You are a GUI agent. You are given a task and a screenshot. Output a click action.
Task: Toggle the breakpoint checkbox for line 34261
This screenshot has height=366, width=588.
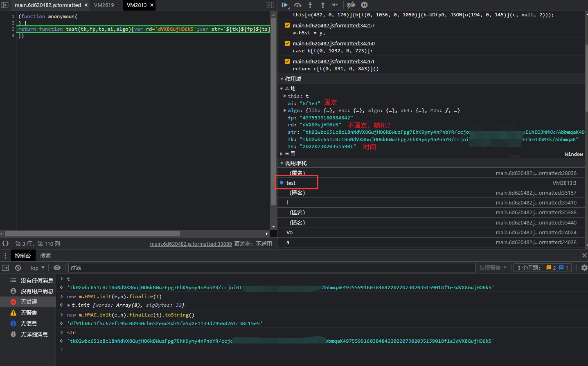[x=287, y=61]
